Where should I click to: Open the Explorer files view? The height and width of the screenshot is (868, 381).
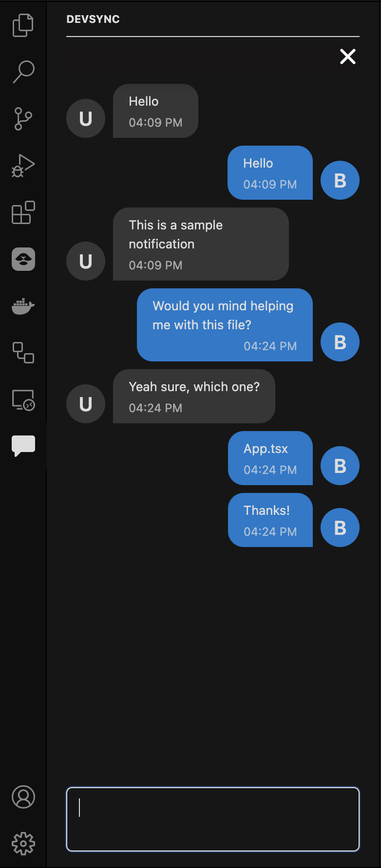(x=23, y=25)
